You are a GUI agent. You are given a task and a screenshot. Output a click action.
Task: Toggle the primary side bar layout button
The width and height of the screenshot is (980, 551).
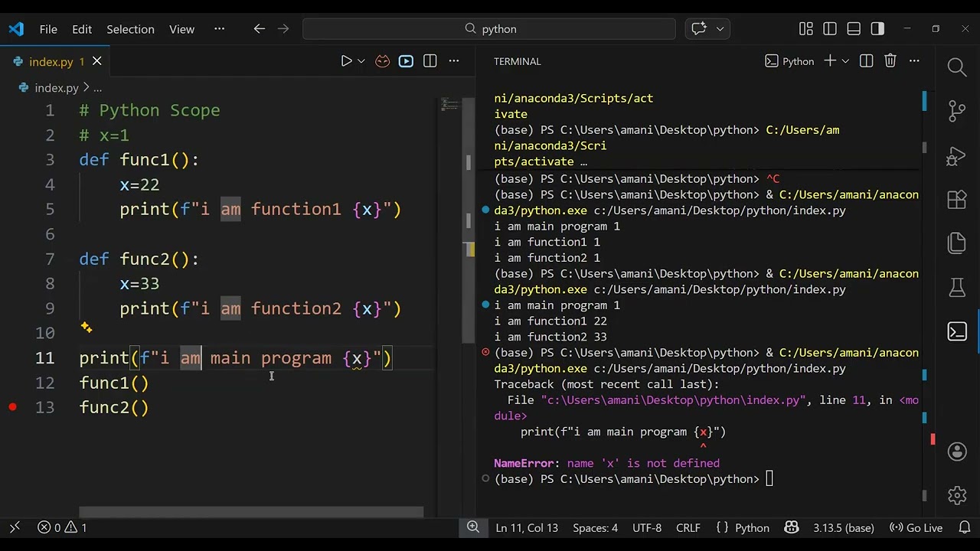[830, 29]
